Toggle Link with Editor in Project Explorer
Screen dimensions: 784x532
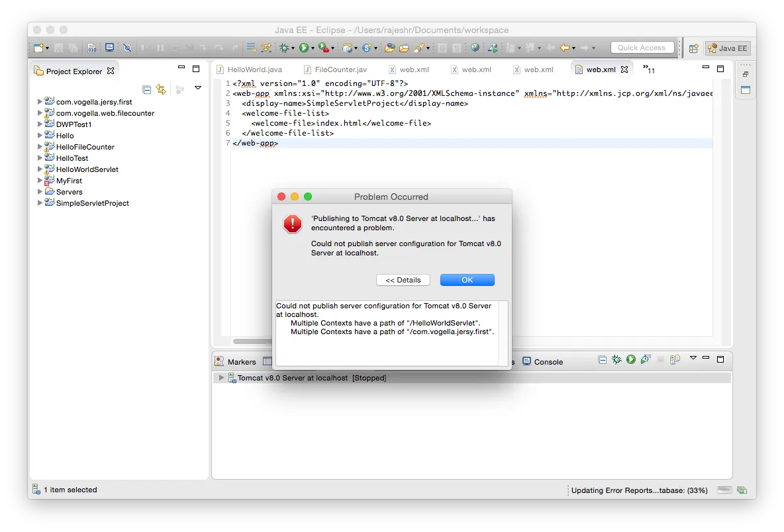pyautogui.click(x=161, y=89)
